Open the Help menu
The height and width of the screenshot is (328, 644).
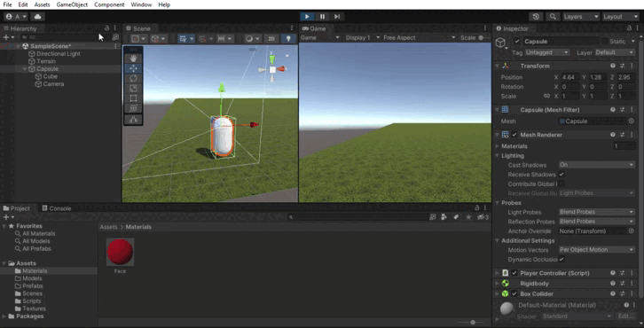click(164, 4)
